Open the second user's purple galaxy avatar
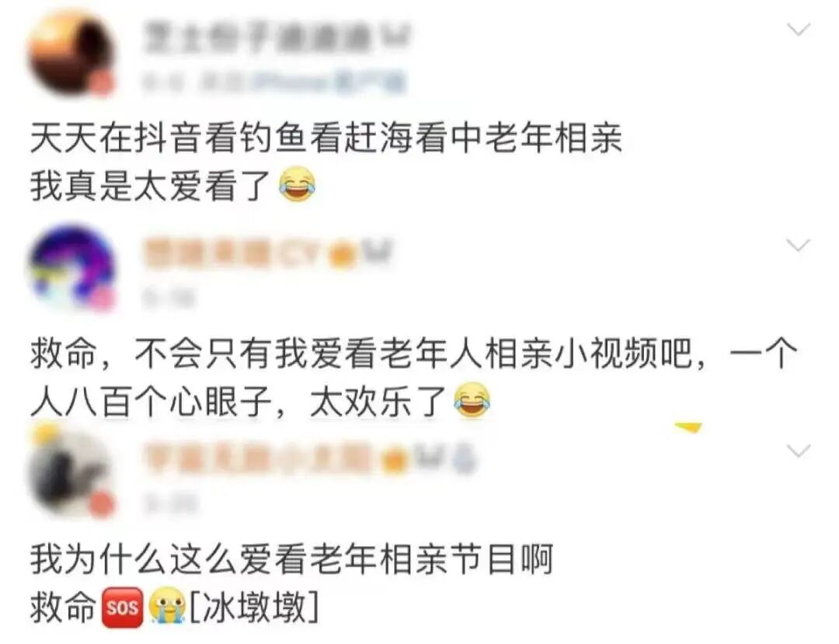The image size is (839, 644). [x=71, y=267]
